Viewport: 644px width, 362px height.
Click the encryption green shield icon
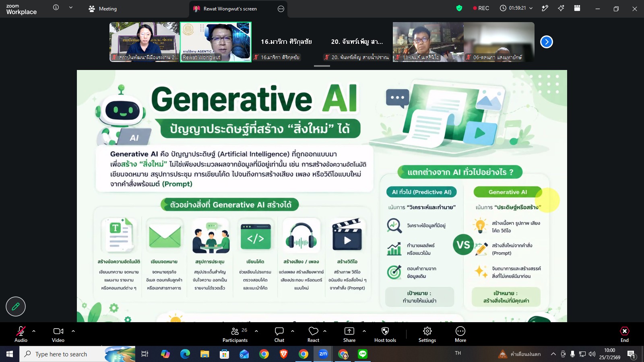click(x=459, y=8)
